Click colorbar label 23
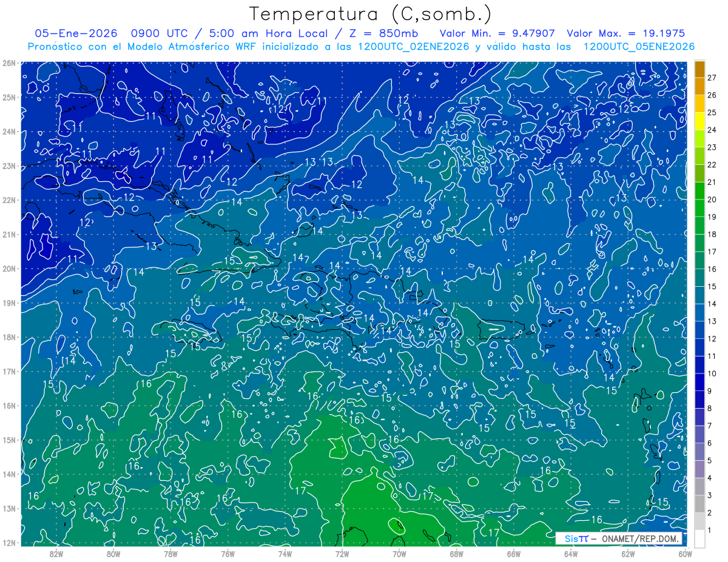 coord(712,147)
